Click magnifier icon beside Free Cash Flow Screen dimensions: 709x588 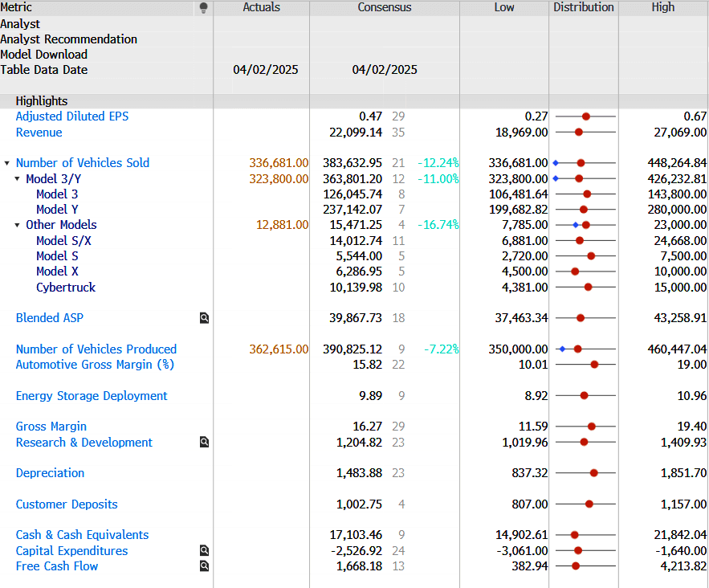pos(204,566)
